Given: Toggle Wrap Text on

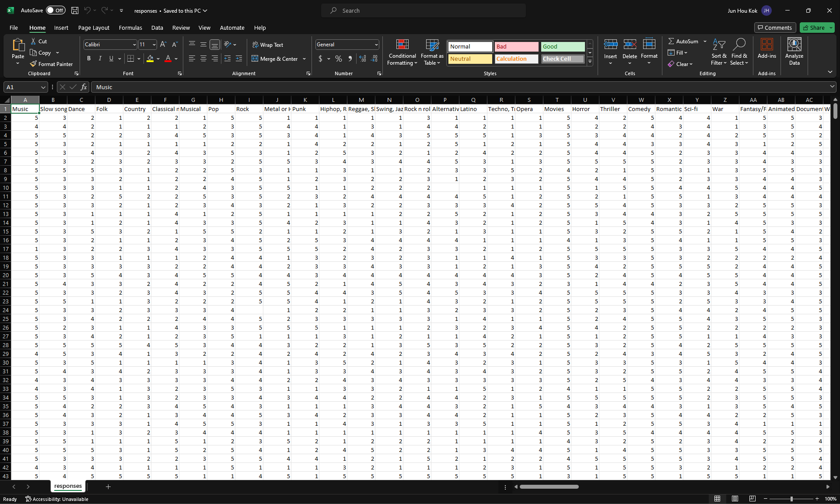Looking at the screenshot, I should point(267,45).
